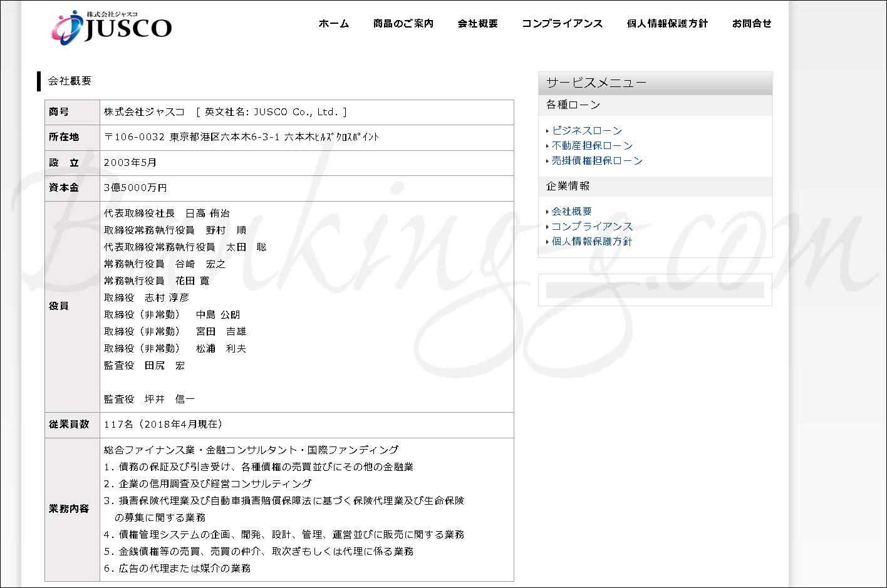This screenshot has height=588, width=887.
Task: Open ホーム in the top navigation
Action: (333, 24)
